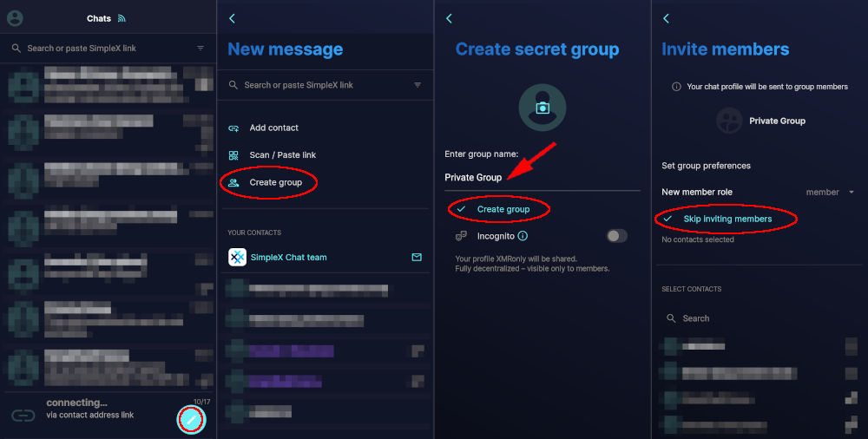Screen dimensions: 868x439
Task: Open the user profile avatar icon
Action: point(15,18)
